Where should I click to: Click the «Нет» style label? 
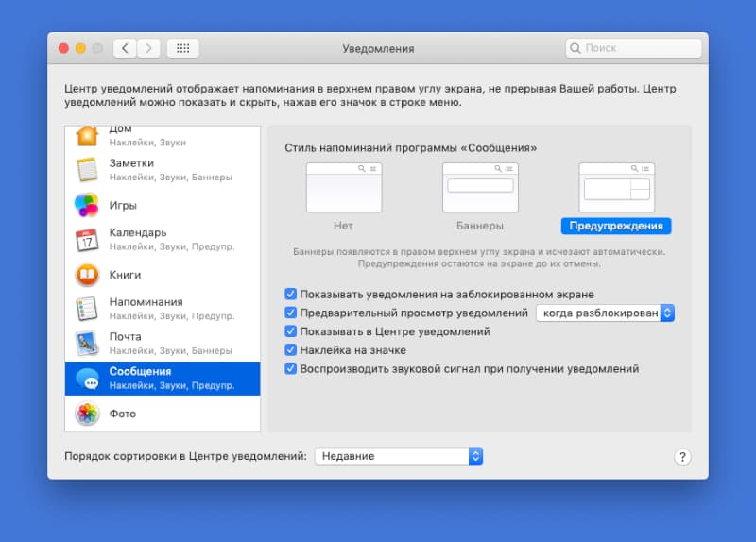(343, 226)
